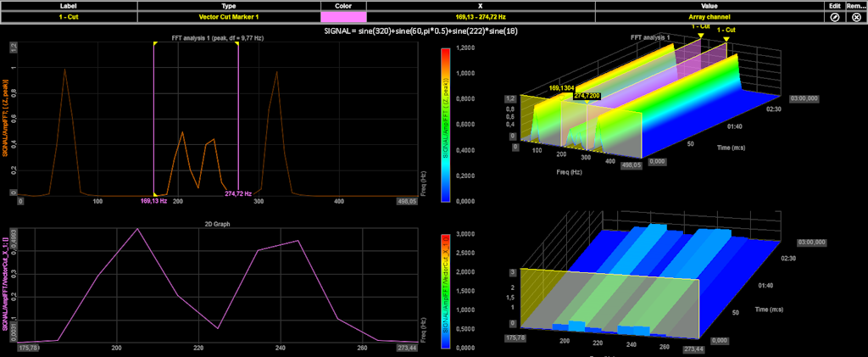Viewport: 868px width, 357px height.
Task: Click the '2D Graph' title
Action: pyautogui.click(x=219, y=224)
